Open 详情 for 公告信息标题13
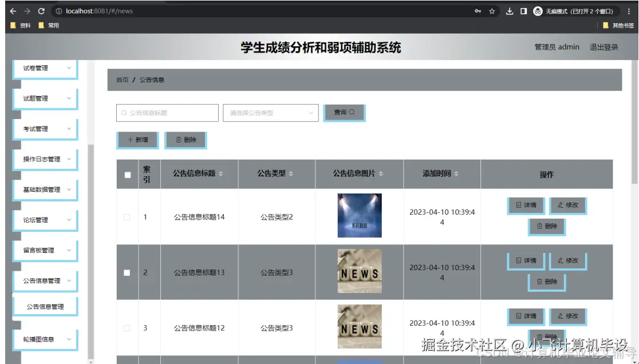 point(526,261)
